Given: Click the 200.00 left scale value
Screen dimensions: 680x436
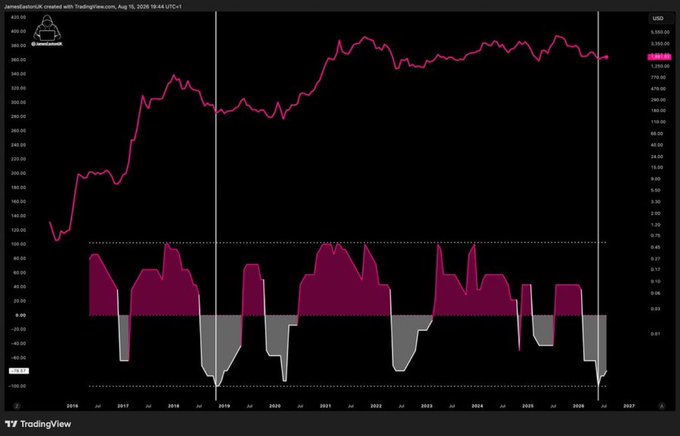Looking at the screenshot, I should 19,173.
